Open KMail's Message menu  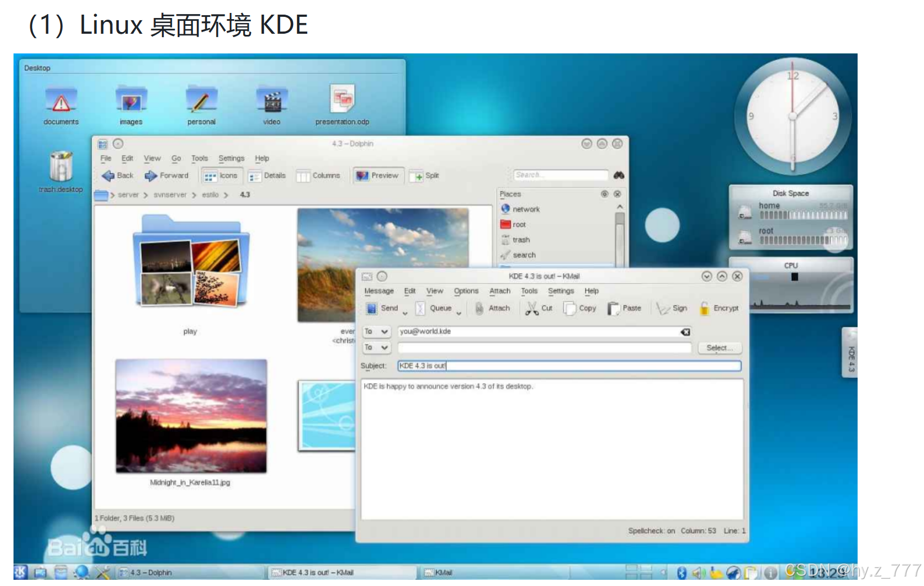(379, 291)
